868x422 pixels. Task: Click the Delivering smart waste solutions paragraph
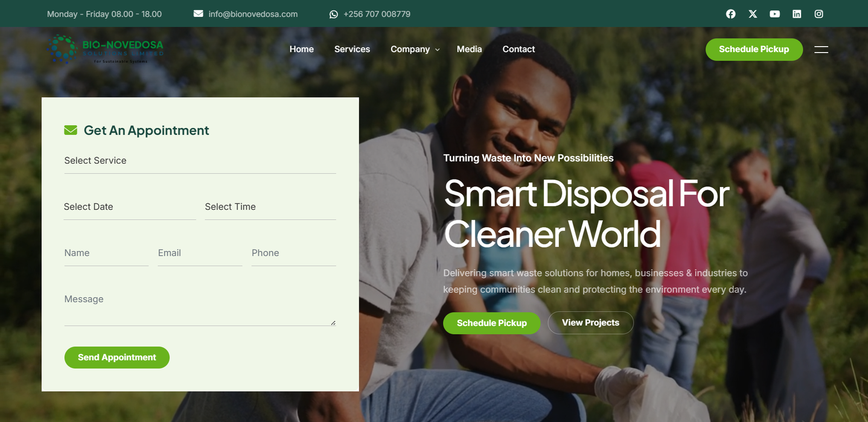pyautogui.click(x=595, y=281)
